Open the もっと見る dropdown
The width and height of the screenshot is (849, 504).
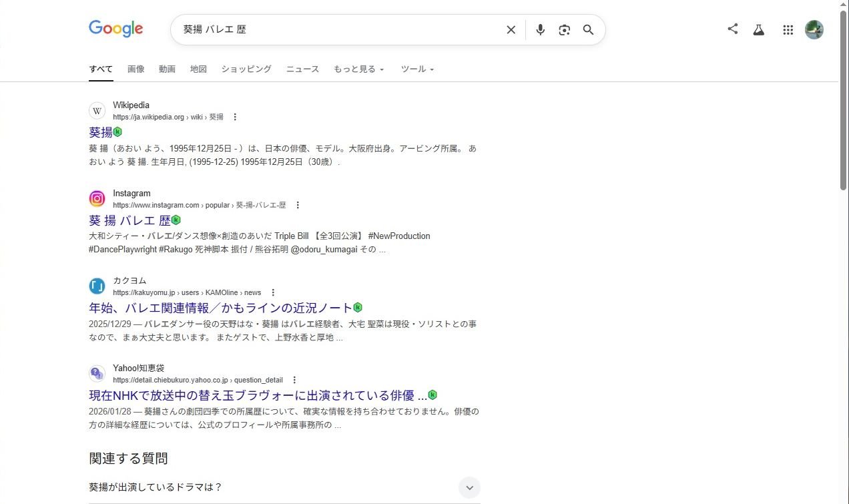[x=359, y=69]
